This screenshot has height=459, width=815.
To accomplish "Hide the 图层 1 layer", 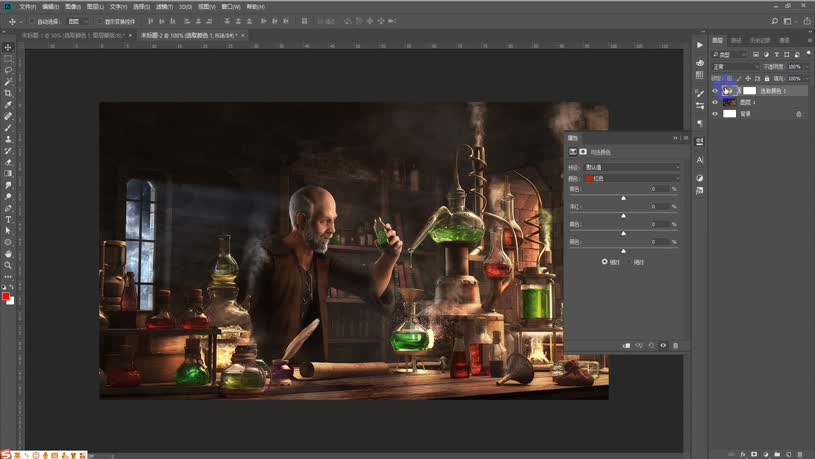I will (x=715, y=102).
